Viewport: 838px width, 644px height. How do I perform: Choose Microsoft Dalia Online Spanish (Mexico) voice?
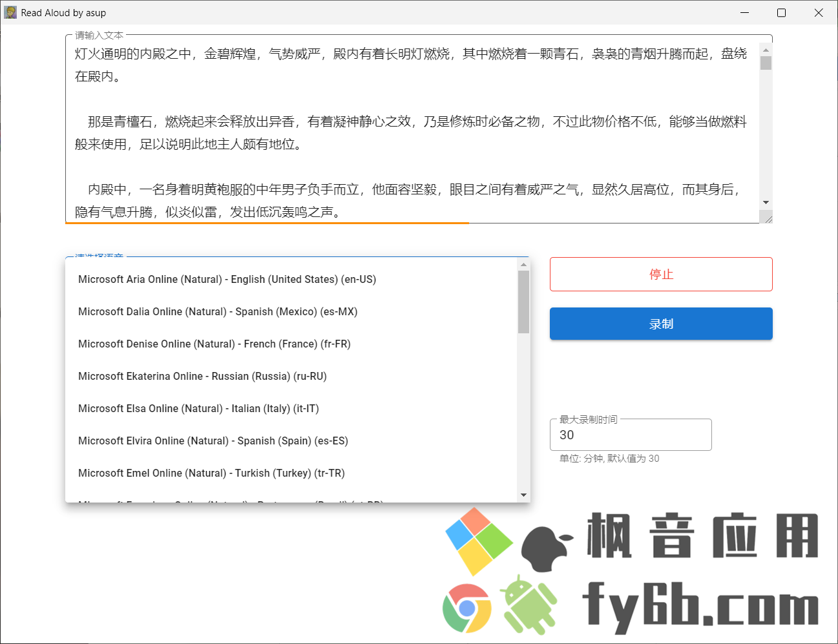click(x=291, y=312)
